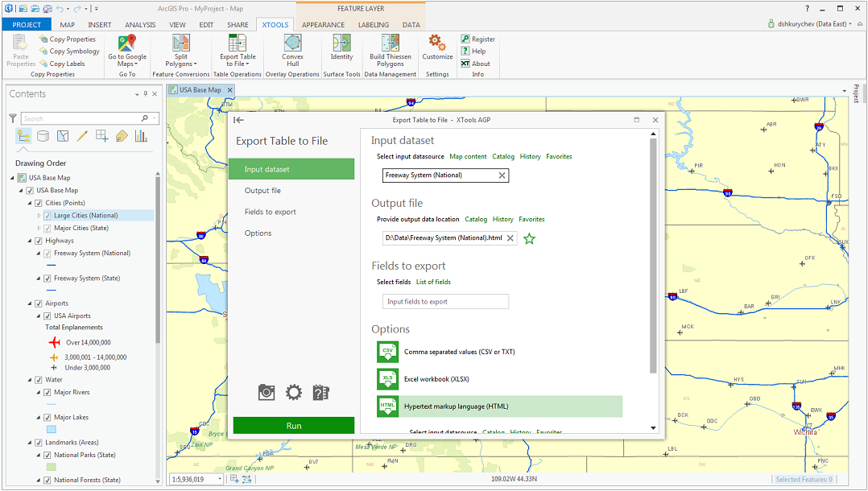The width and height of the screenshot is (868, 491).
Task: Choose Comma separated values (CSV or TXT)
Action: [x=499, y=352]
